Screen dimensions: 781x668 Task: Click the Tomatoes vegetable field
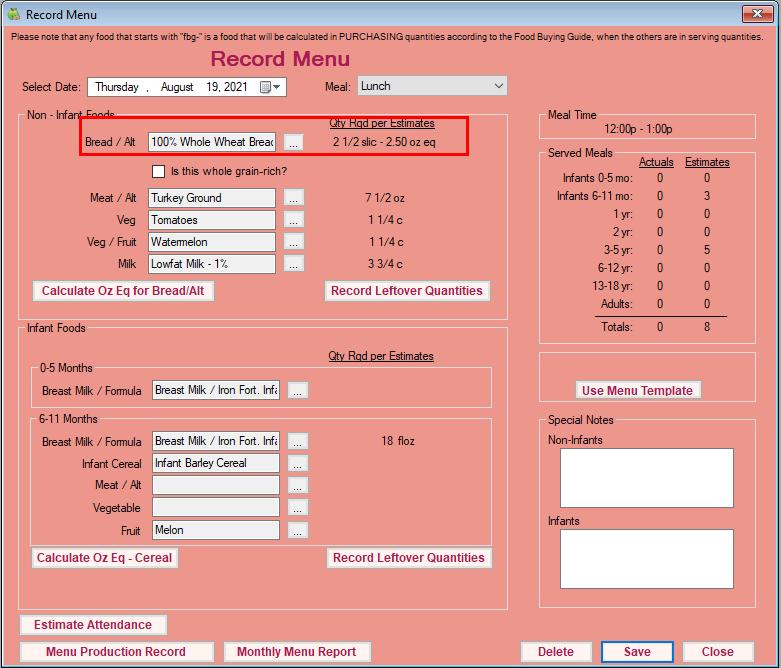tap(212, 220)
